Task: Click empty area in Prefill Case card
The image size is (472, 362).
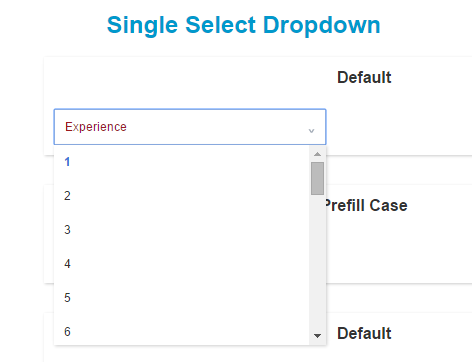Action: click(x=400, y=250)
